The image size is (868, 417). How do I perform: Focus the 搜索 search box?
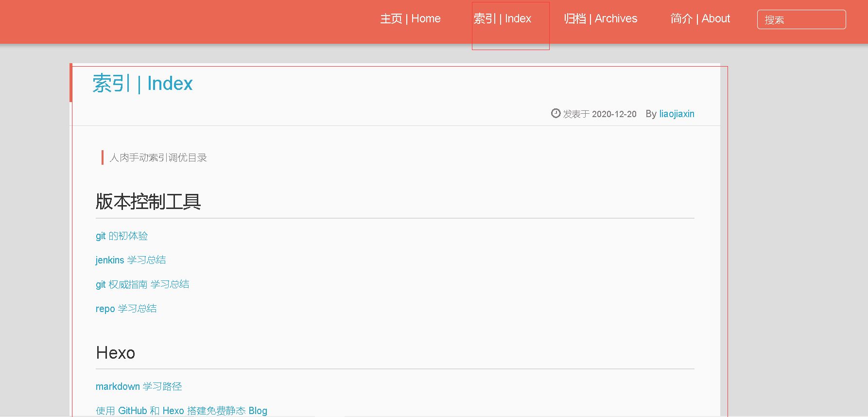[x=801, y=19]
